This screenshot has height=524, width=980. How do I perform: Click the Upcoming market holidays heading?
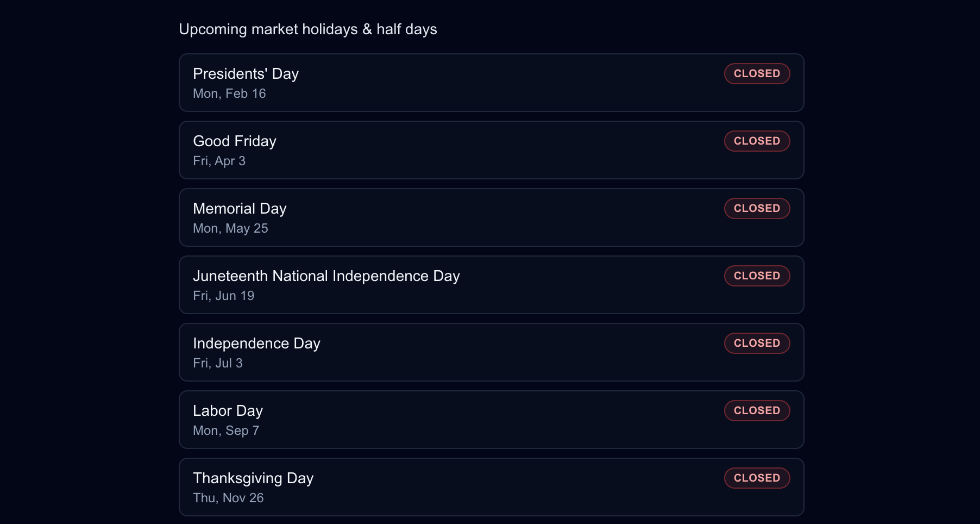coord(308,29)
